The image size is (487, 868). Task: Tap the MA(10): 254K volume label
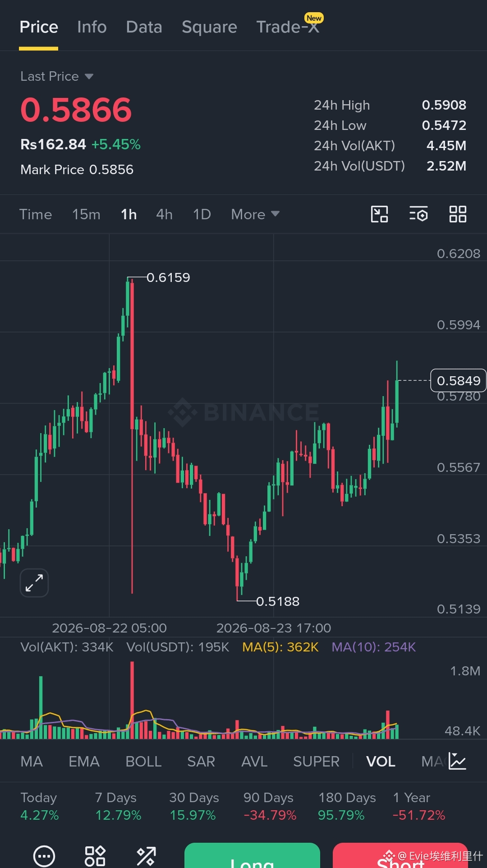tap(373, 647)
